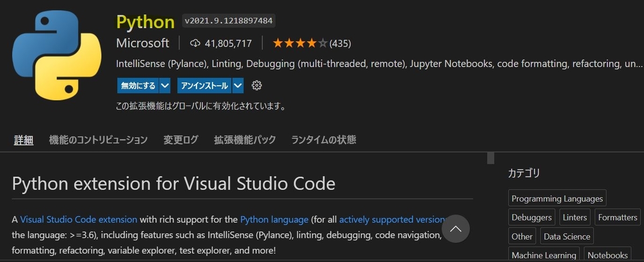Open the extension settings gear icon

(x=257, y=85)
